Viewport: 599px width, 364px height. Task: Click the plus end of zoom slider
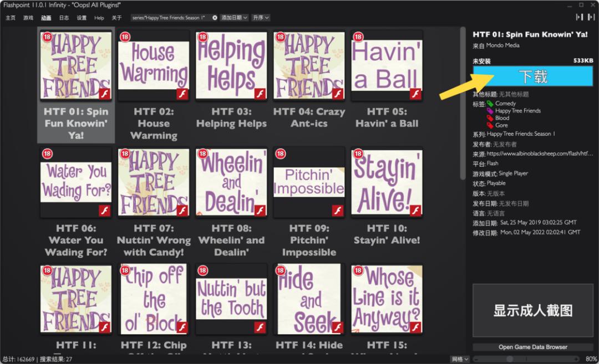tap(576, 359)
